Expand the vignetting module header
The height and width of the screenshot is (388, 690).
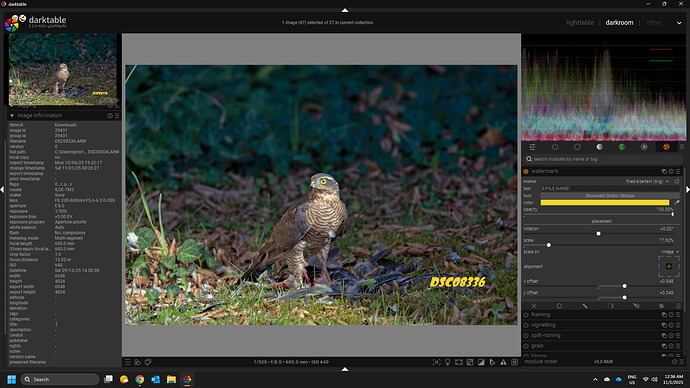[543, 325]
